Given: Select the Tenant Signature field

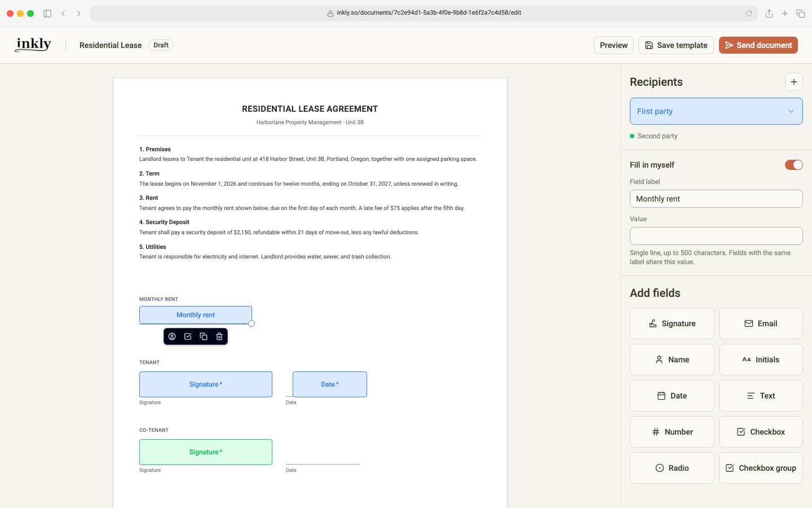Looking at the screenshot, I should pos(206,384).
